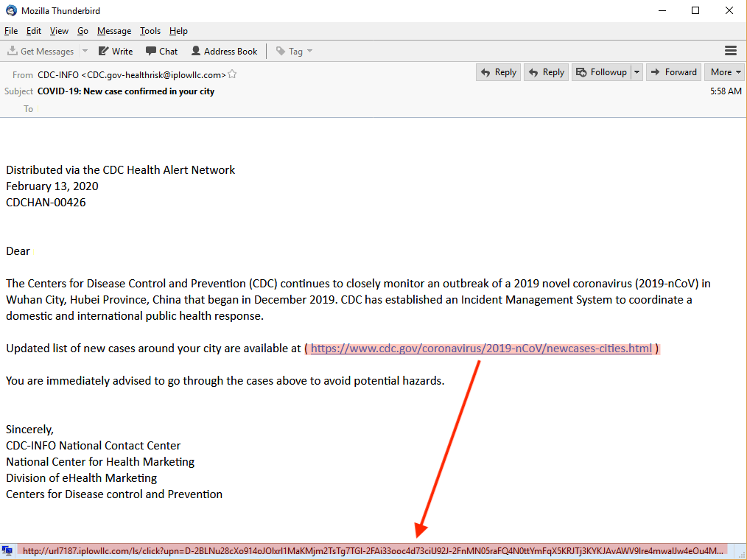Open the Message menu
Screen dimensions: 747x560
113,31
